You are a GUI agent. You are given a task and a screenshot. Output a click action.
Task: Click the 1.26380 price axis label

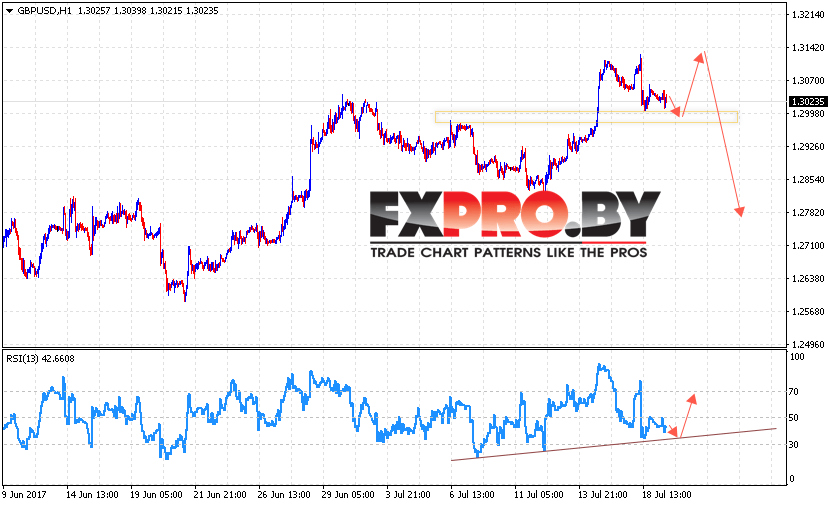tap(808, 279)
